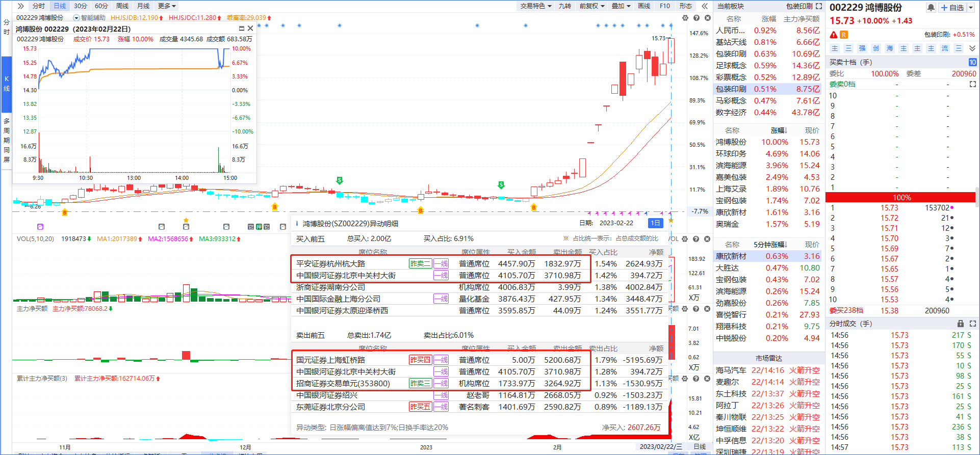Click the 流 stock tag in the tags row

click(945, 48)
